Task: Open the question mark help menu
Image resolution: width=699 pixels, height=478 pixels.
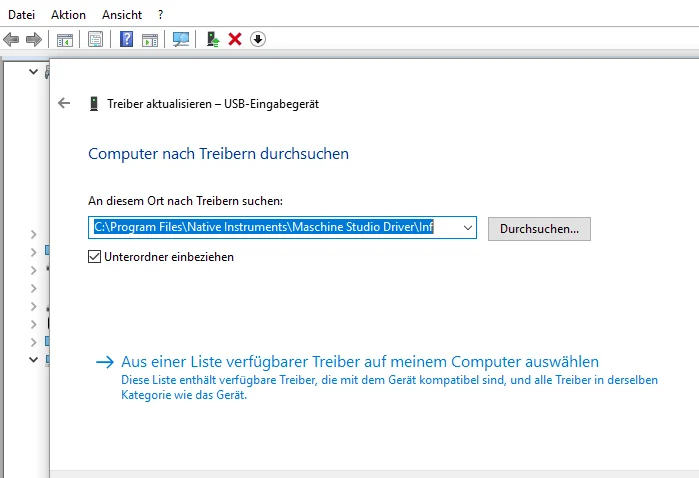Action: point(160,15)
